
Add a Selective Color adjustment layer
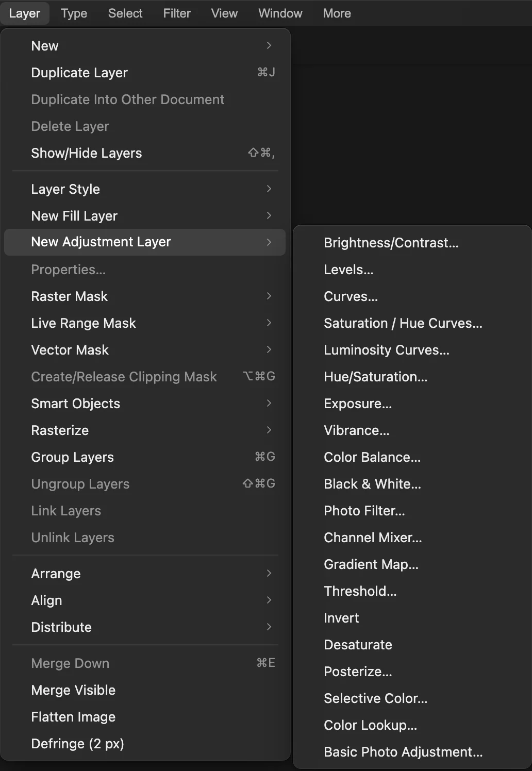click(x=412, y=698)
